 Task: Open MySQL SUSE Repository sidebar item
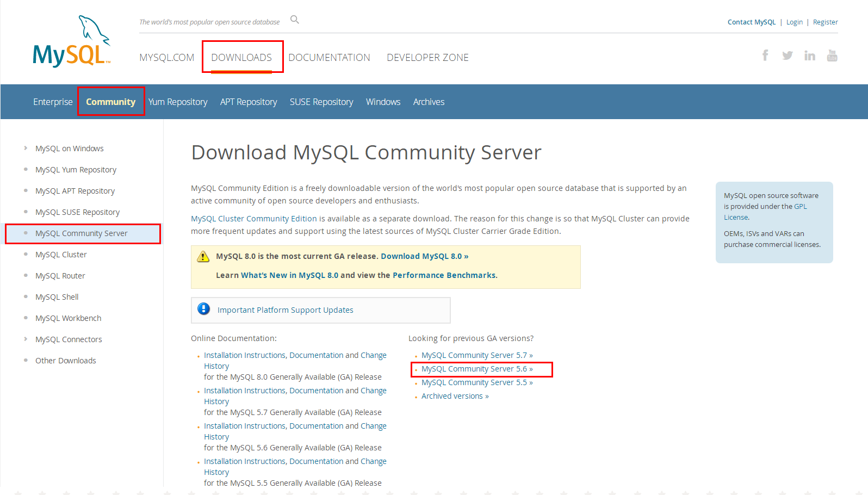click(77, 212)
